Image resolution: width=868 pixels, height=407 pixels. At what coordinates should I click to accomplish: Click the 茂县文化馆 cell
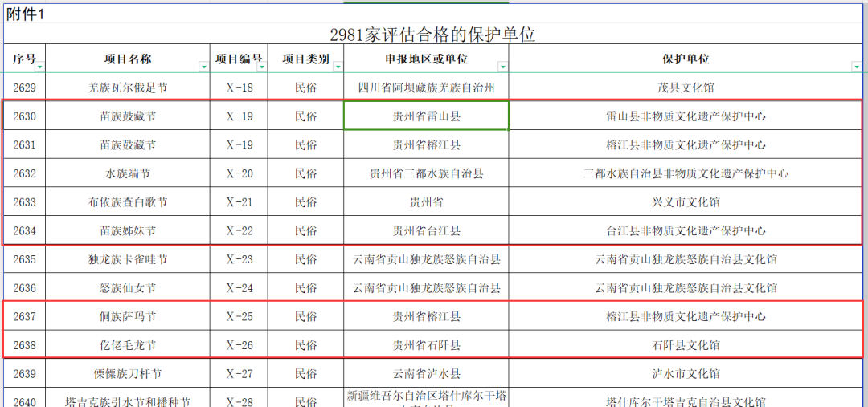(x=686, y=88)
